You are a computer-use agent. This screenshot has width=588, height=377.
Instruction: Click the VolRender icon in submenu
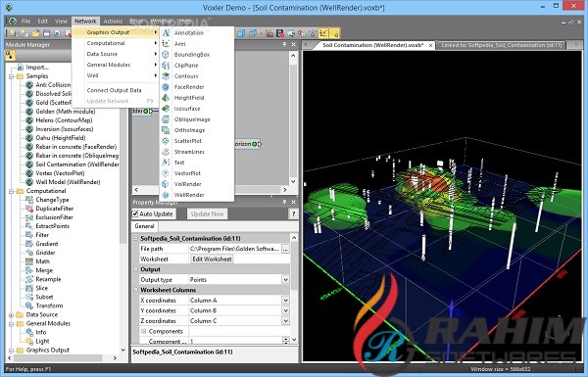(x=166, y=184)
